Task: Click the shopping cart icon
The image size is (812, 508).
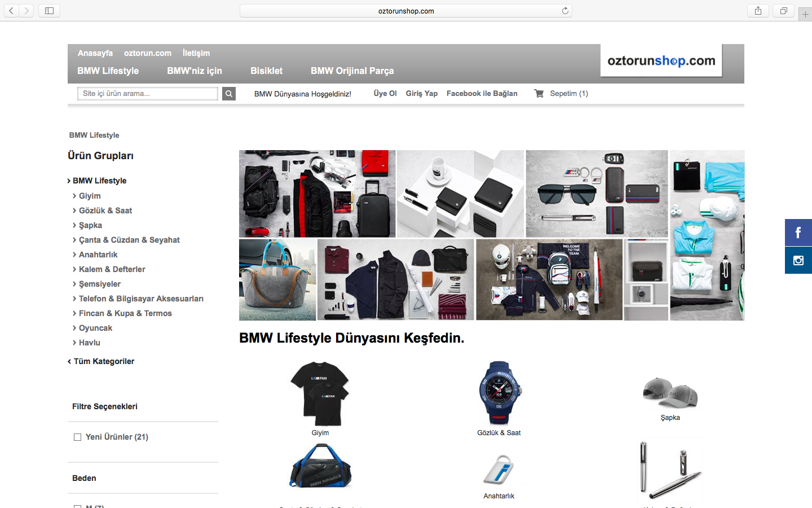Action: [x=539, y=94]
